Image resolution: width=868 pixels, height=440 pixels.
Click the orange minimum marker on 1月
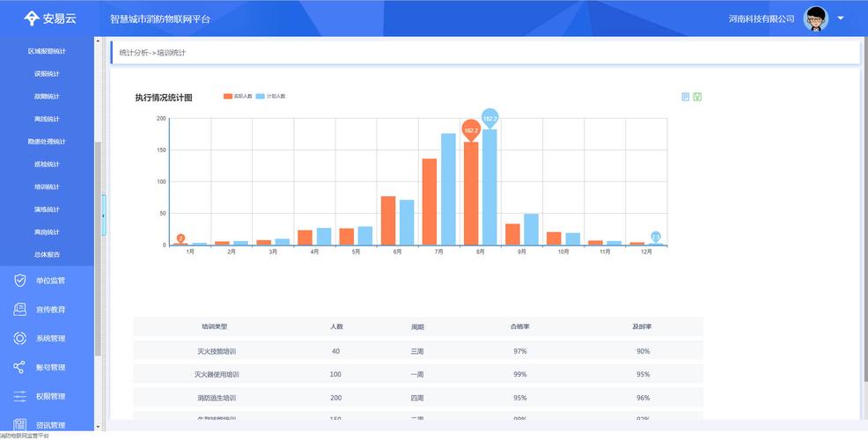click(x=180, y=238)
